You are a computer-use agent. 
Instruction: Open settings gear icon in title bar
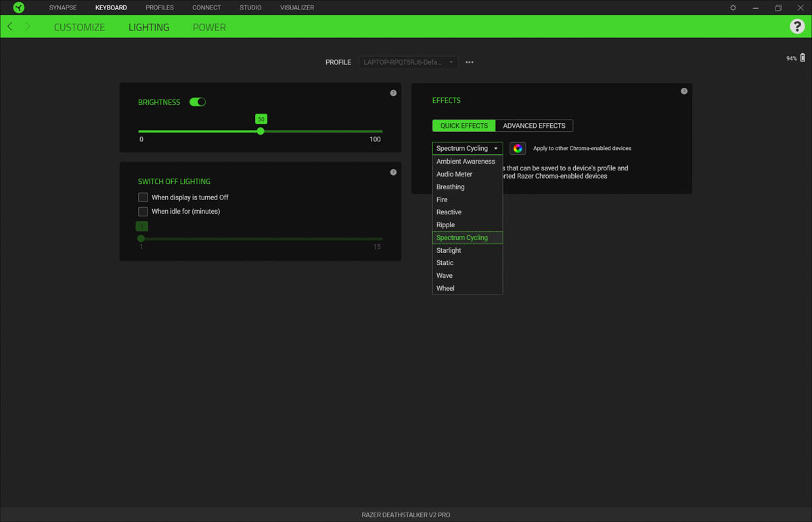pos(733,7)
